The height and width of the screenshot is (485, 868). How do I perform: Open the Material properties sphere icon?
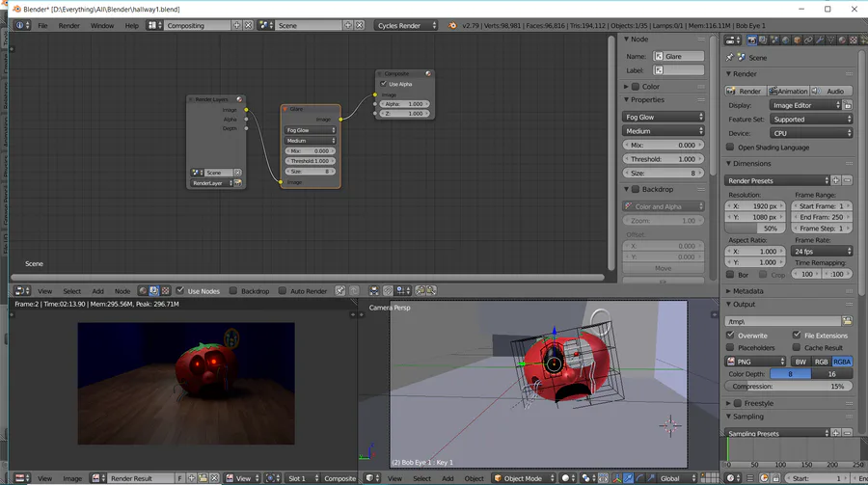(841, 40)
